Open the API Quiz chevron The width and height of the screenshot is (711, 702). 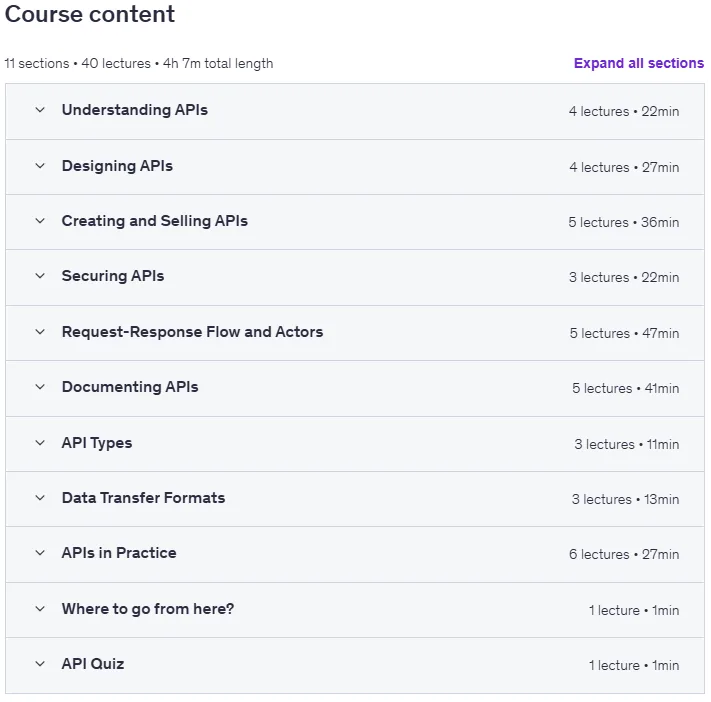(40, 664)
